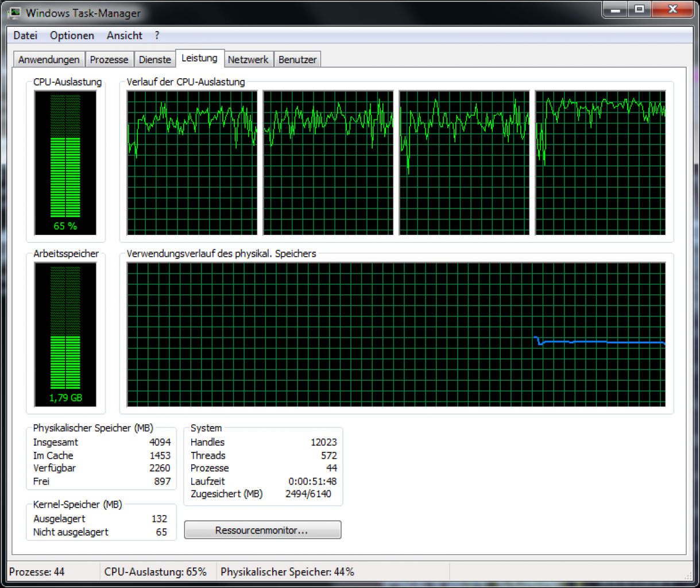Click the Arbeitsspeicher 1,79 GB meter
The width and height of the screenshot is (700, 588).
point(65,335)
